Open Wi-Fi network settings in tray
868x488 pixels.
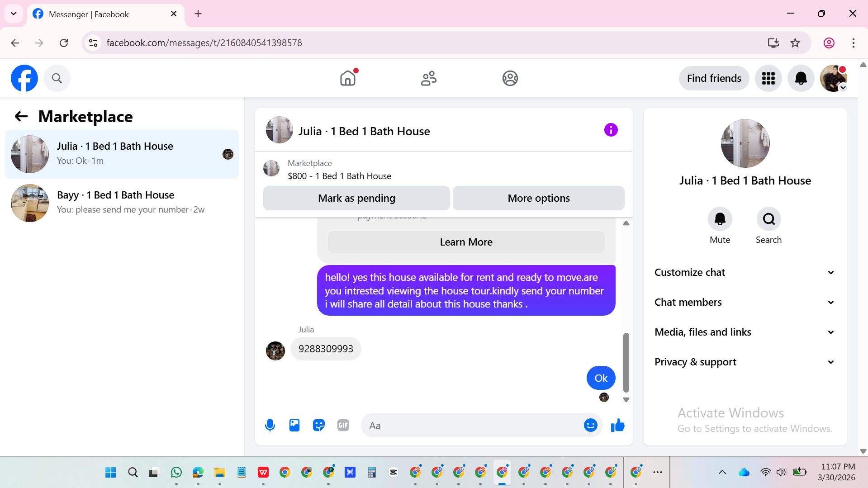pos(765,473)
